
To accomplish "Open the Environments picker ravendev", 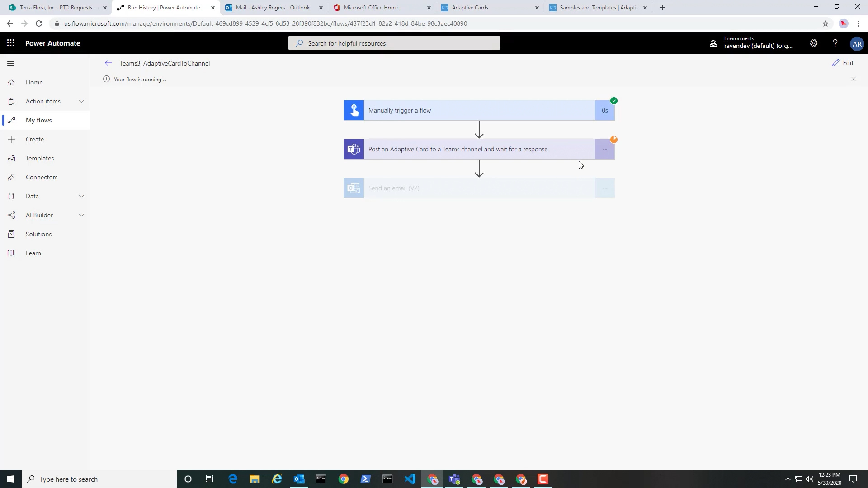I will coord(751,42).
